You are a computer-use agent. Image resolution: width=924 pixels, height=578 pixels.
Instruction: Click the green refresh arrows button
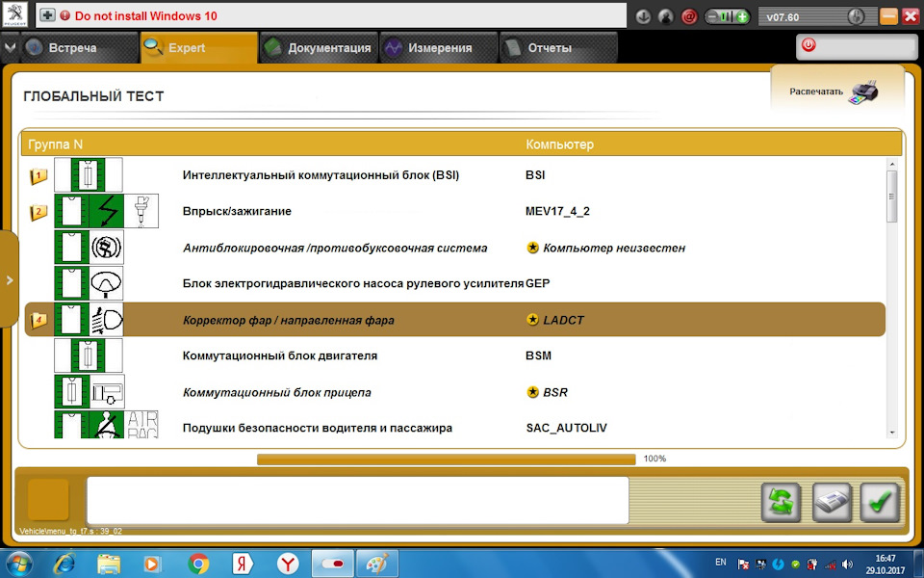pyautogui.click(x=781, y=503)
